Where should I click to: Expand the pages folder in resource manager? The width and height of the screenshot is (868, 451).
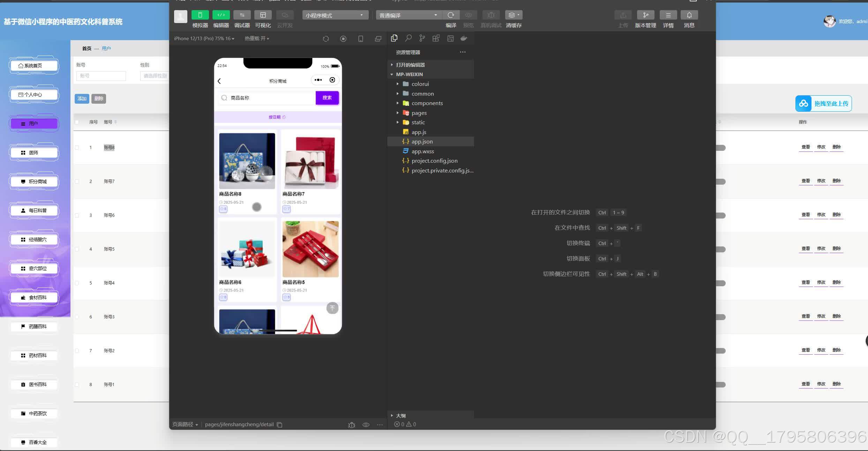(397, 113)
